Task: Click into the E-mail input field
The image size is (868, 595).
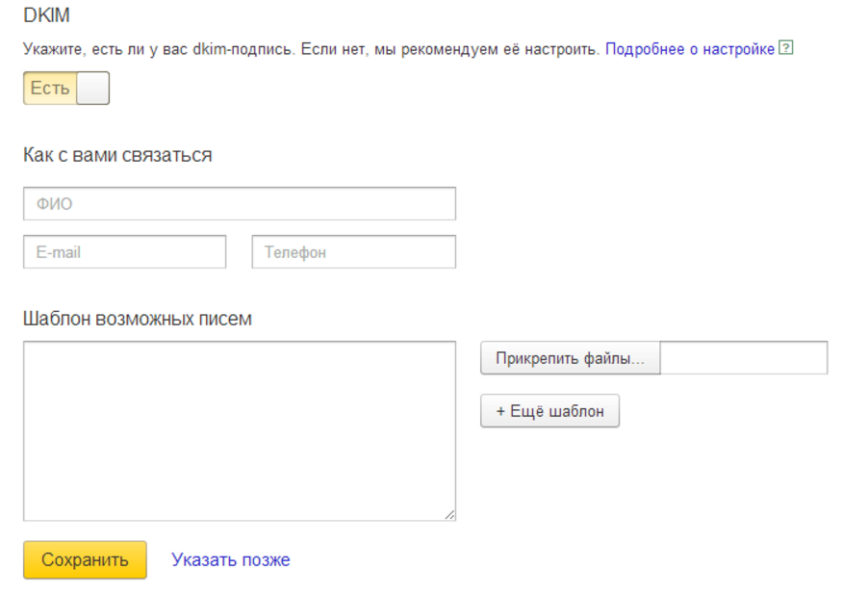Action: (x=124, y=252)
